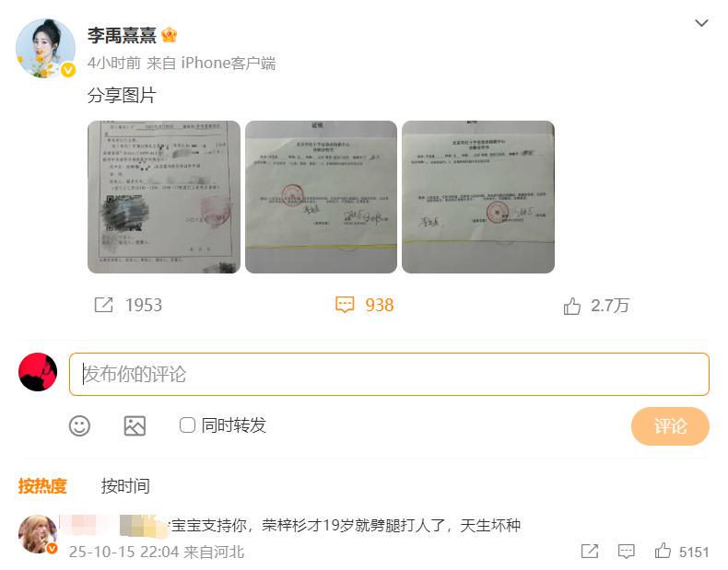The height and width of the screenshot is (570, 728).
Task: Repost the top comment via share icon
Action: (x=589, y=551)
